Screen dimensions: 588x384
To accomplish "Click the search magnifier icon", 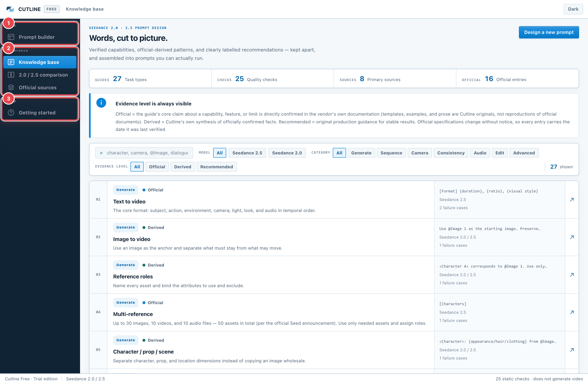I will pyautogui.click(x=101, y=153).
